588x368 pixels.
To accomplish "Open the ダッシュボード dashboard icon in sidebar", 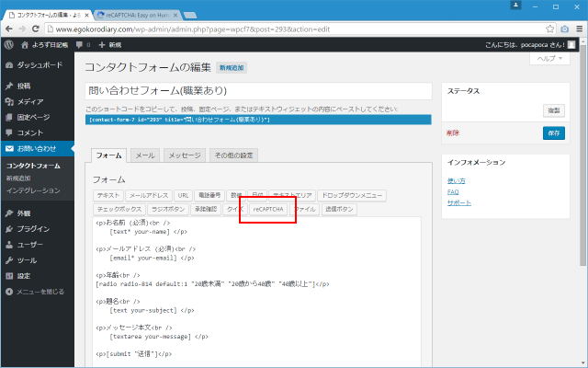I will point(9,65).
